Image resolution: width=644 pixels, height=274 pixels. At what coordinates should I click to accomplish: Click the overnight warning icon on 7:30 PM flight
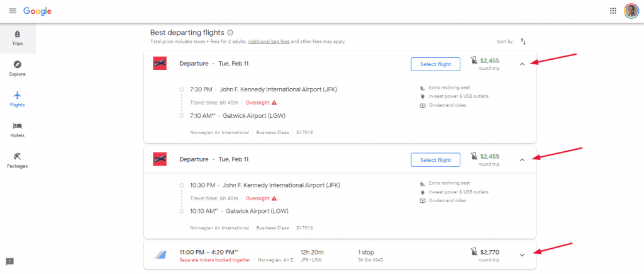(x=274, y=103)
